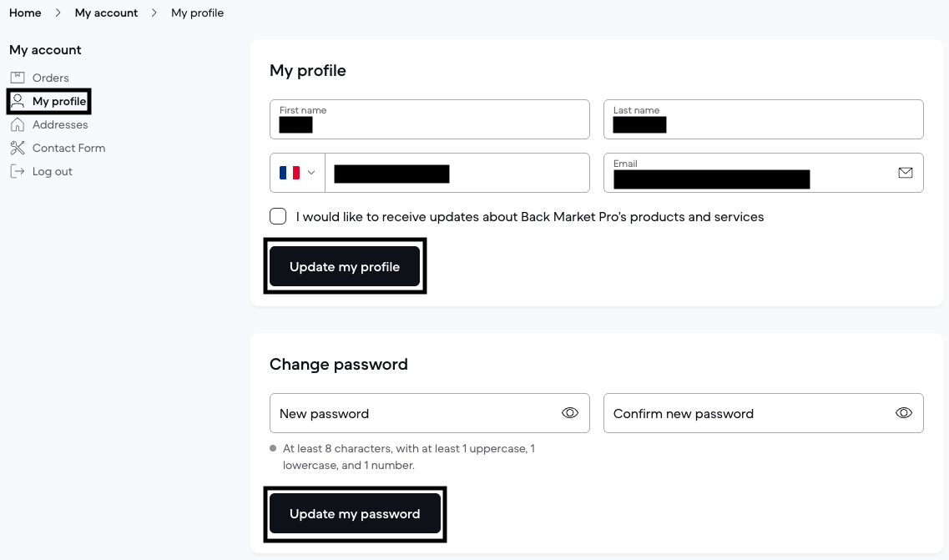The height and width of the screenshot is (560, 949).
Task: Go to Home breadcrumb link
Action: 25,13
